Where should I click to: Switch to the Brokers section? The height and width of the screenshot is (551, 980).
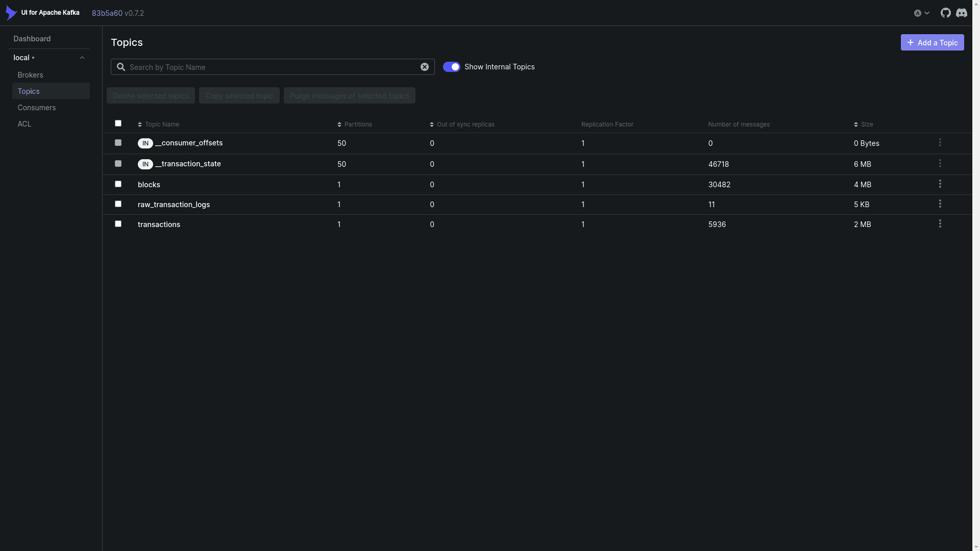[30, 74]
